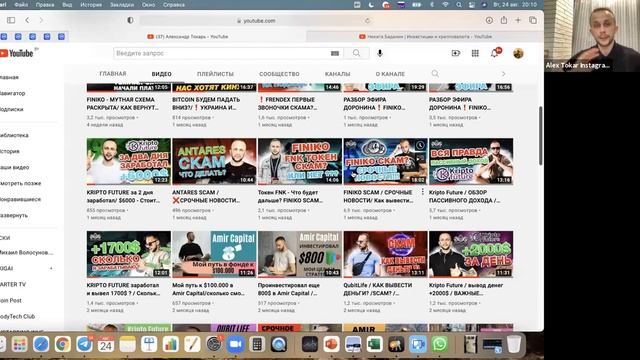Open video title ANTARES SCAM / СРОЧНЫЕ НОВОСТИ
This screenshot has width=640, height=360.
click(x=206, y=196)
